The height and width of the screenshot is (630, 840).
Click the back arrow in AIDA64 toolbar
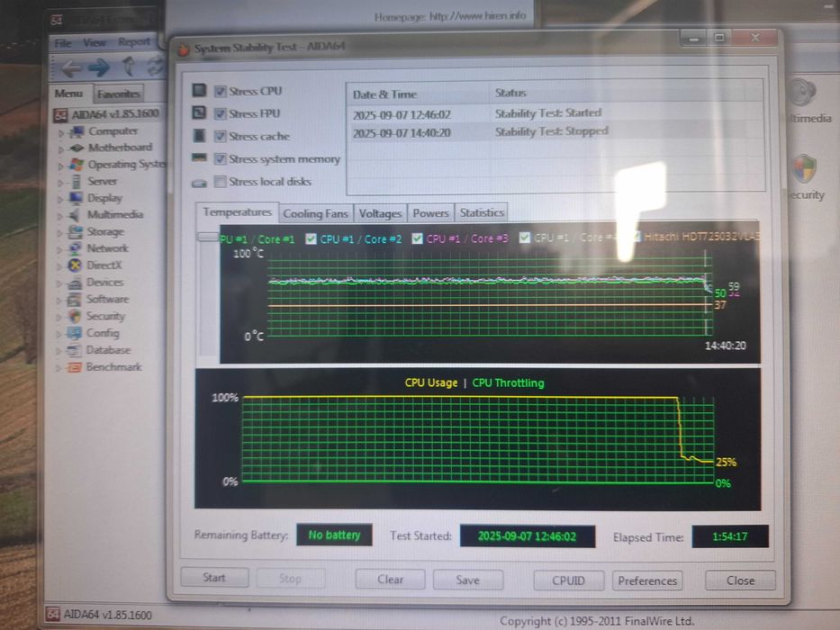[x=71, y=68]
